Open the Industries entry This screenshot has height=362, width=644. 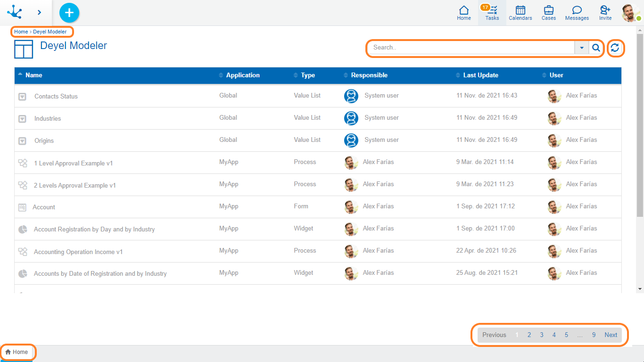(x=48, y=119)
